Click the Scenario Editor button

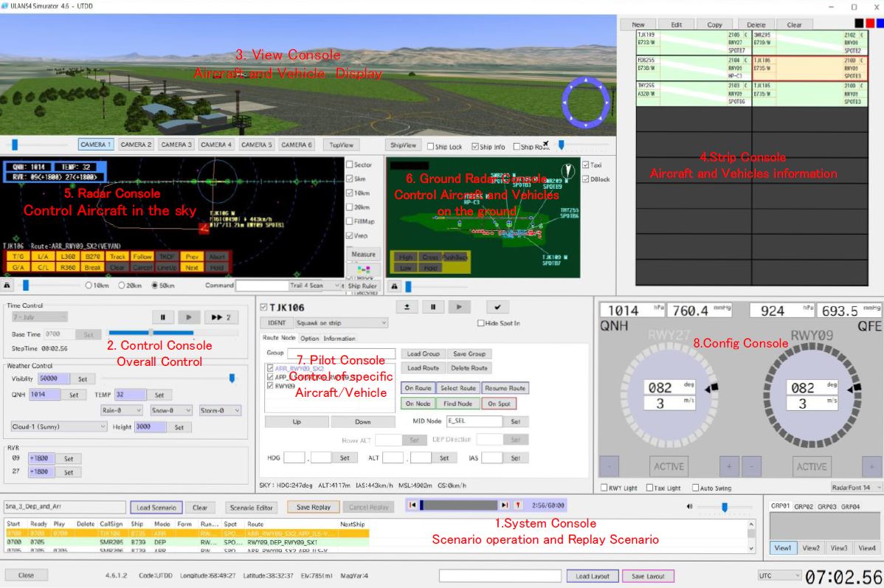point(252,508)
